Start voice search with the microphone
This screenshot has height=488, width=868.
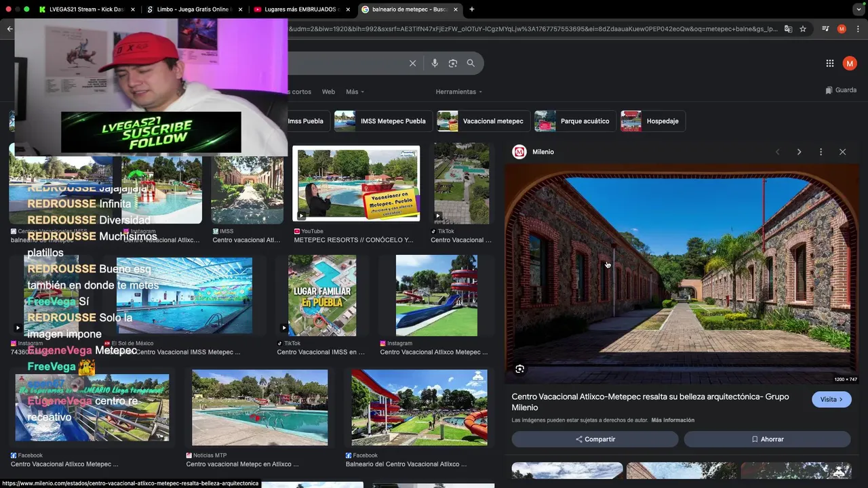(435, 63)
